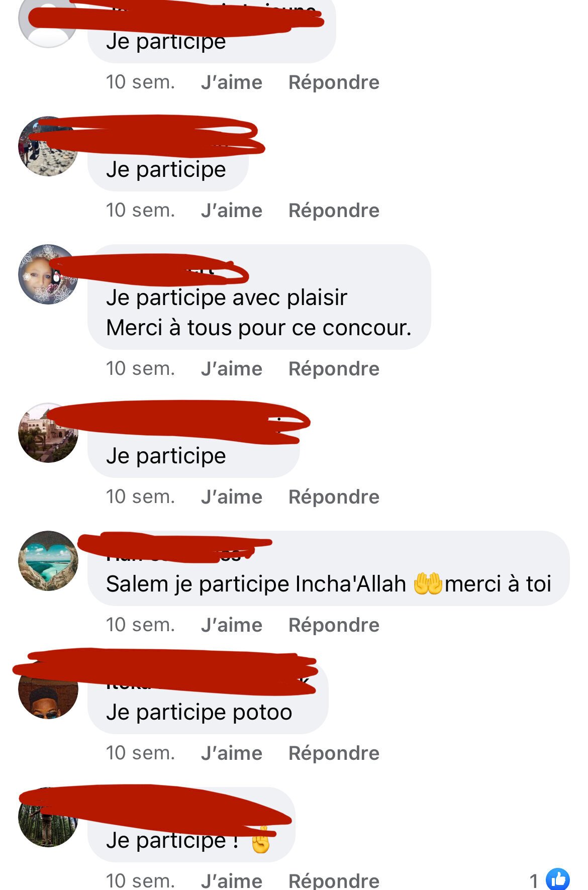
Task: Click Répondre under the topmost comment
Action: [x=334, y=82]
